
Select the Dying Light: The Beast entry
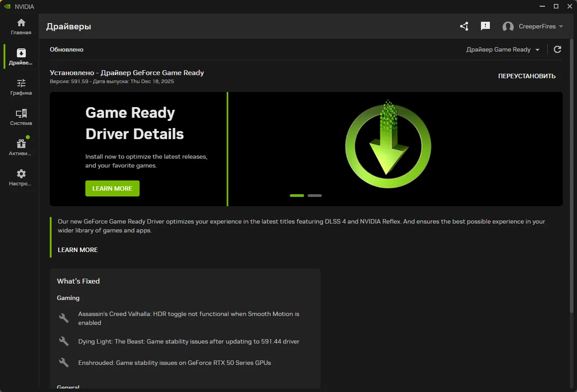click(x=189, y=341)
